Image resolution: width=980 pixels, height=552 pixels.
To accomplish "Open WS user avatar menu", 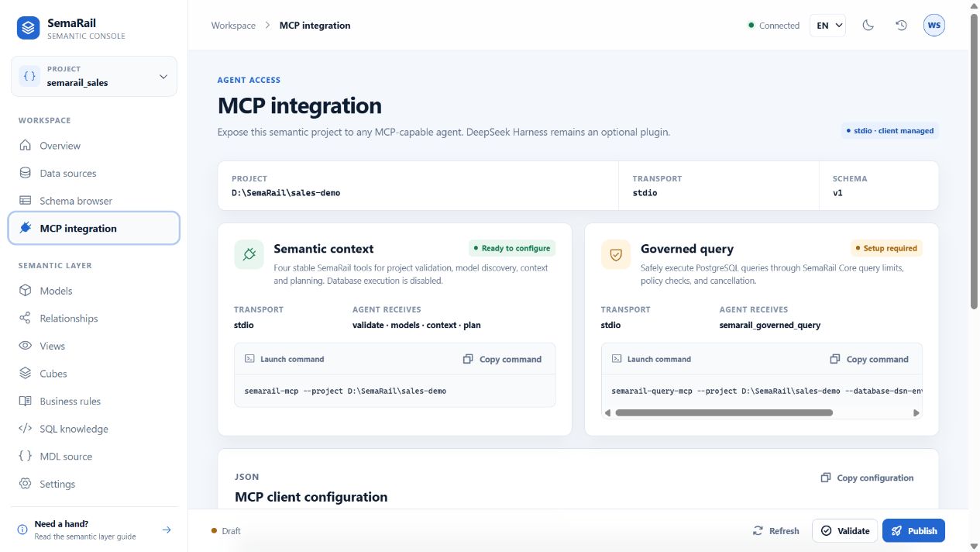I will tap(934, 26).
